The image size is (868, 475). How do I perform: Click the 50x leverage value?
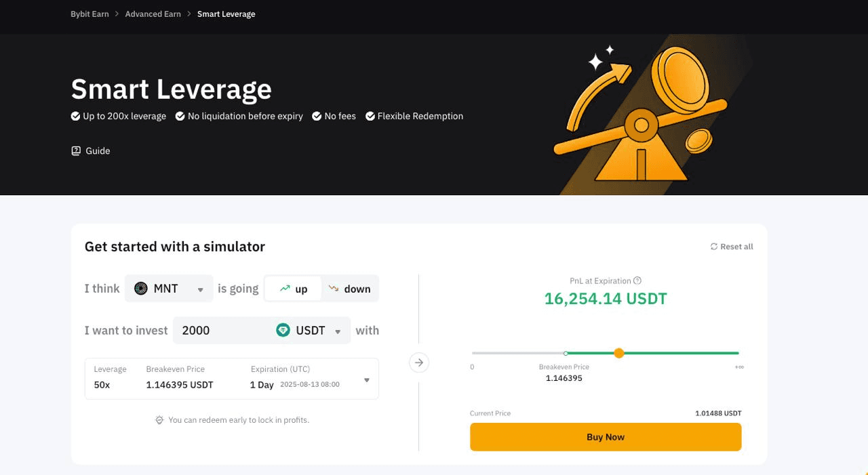click(x=102, y=385)
